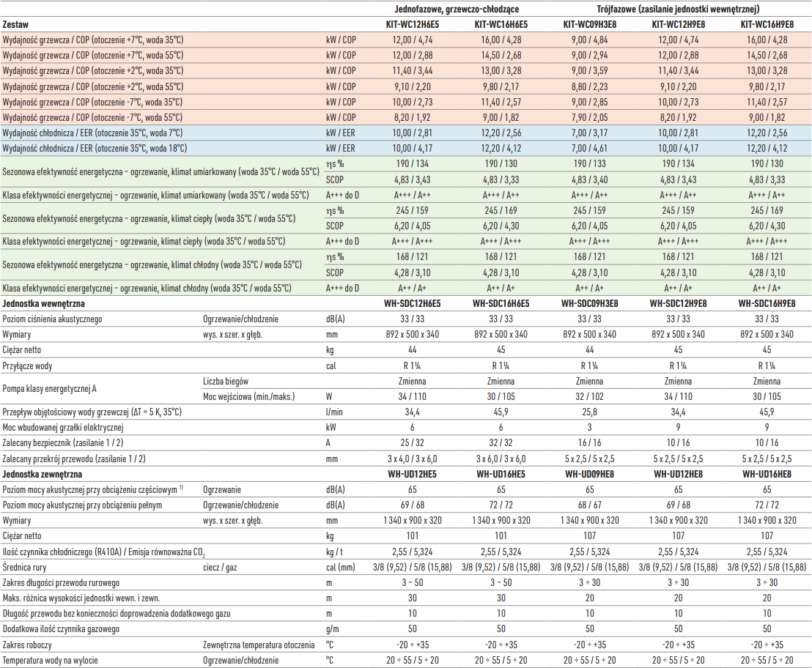Click the cooling value '7,00 / 4,61'
The height and width of the screenshot is (668, 812).
[x=589, y=149]
